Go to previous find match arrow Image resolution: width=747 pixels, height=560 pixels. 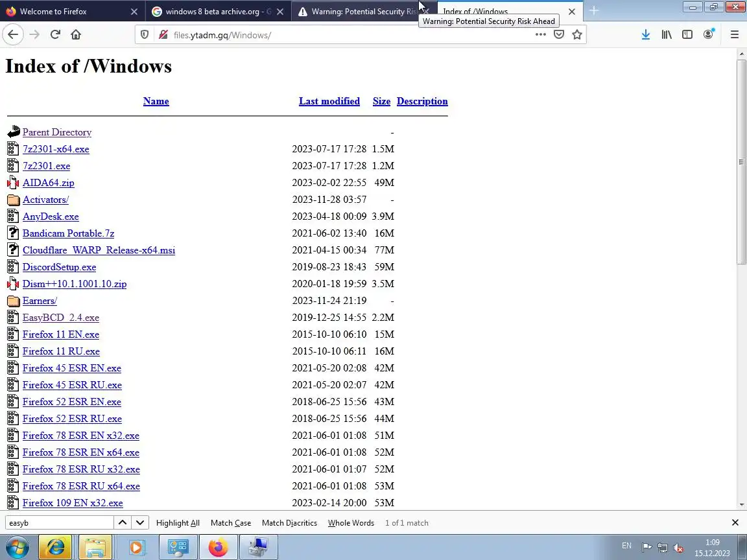[123, 523]
